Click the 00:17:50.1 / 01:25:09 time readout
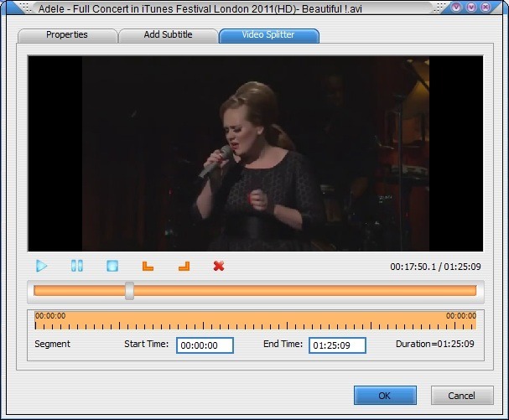The image size is (509, 420). (x=435, y=267)
